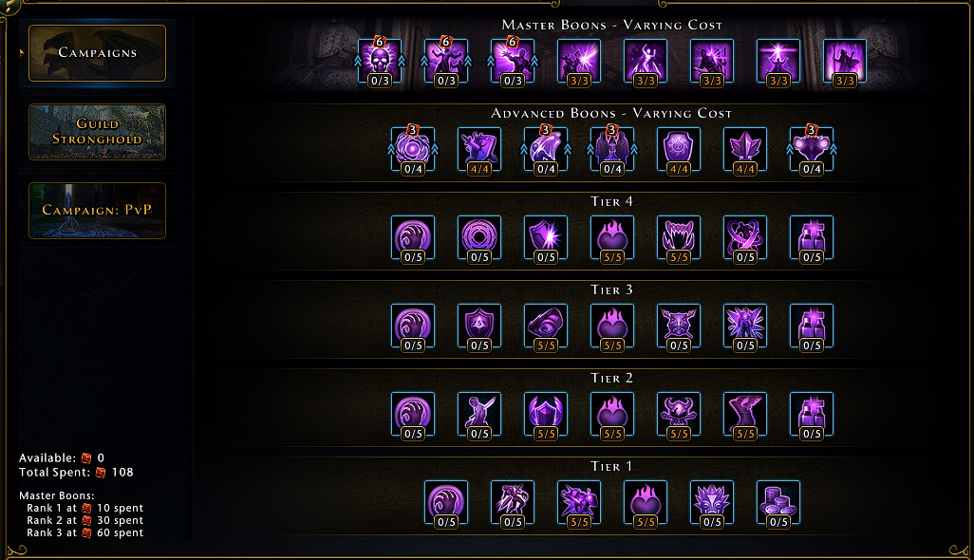Open the Campaign: PvP tab
The height and width of the screenshot is (560, 974).
point(97,211)
